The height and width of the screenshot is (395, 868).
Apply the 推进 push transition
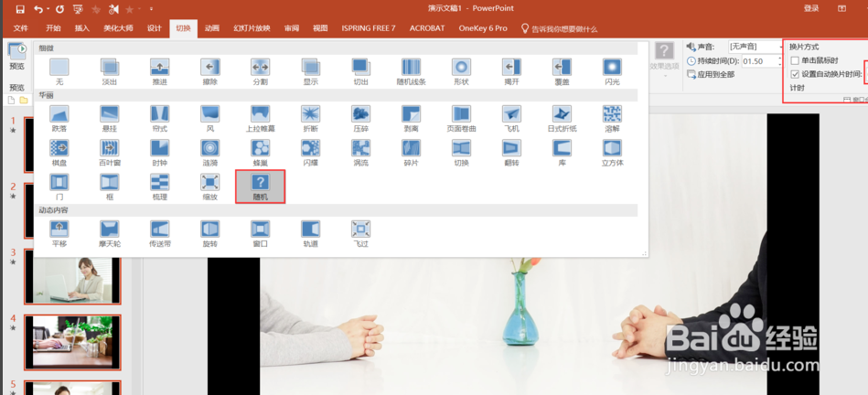point(159,72)
